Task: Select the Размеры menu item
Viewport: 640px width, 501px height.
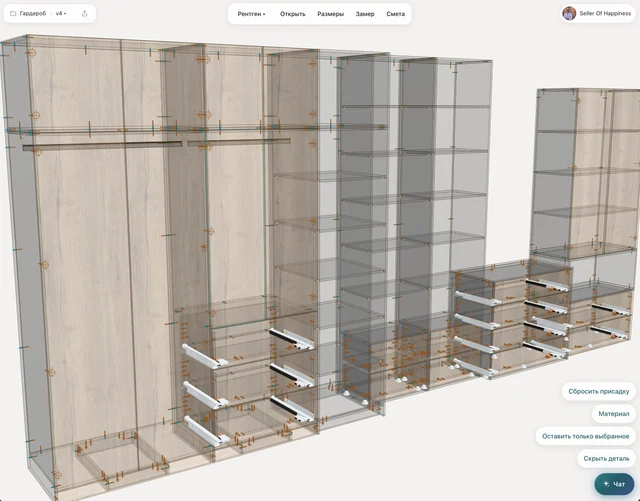Action: pyautogui.click(x=330, y=14)
